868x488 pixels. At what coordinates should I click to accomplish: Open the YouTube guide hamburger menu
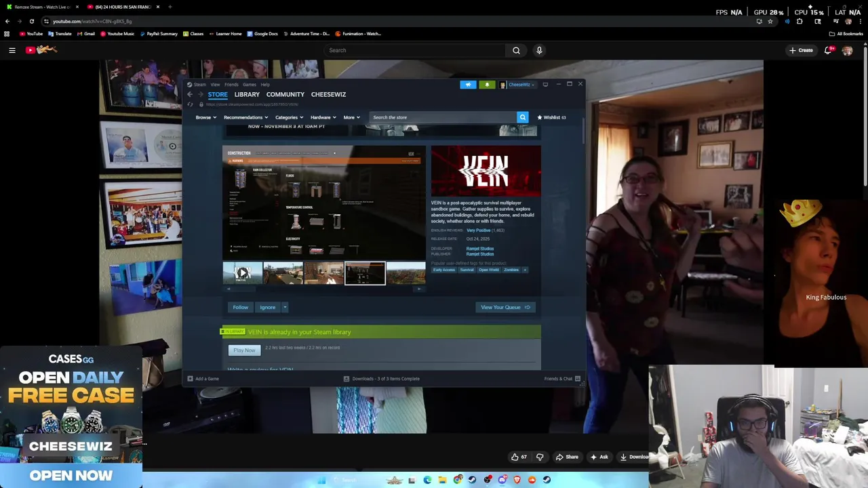click(12, 50)
